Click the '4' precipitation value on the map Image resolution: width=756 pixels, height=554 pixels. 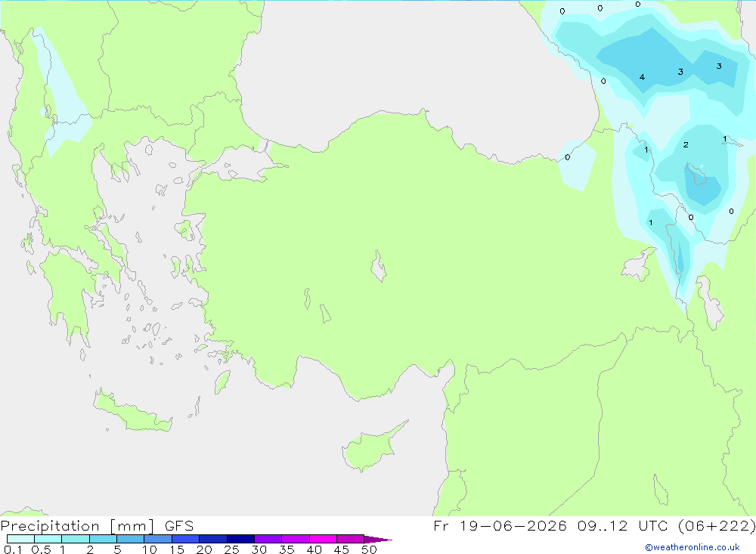(642, 77)
